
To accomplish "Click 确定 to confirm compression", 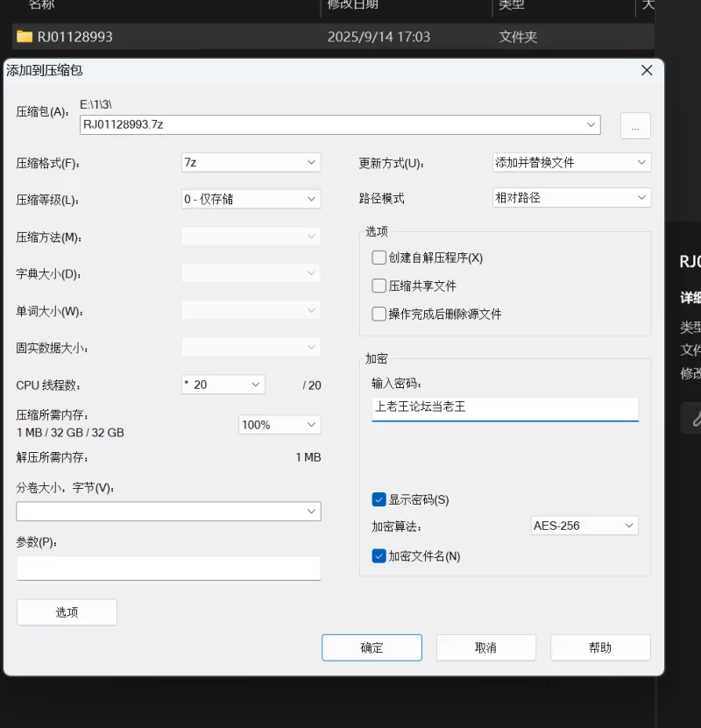I will tap(372, 647).
